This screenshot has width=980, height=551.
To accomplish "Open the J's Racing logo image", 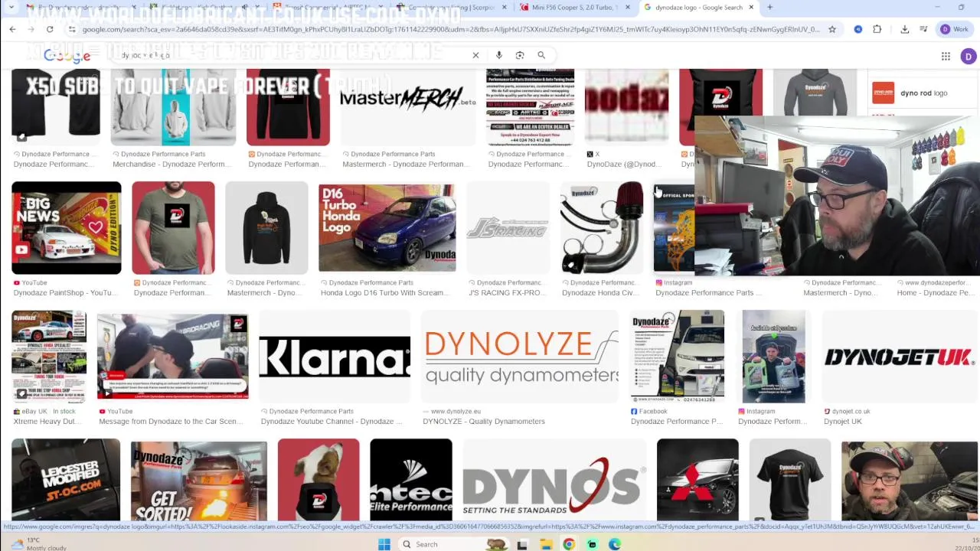I will pos(508,228).
